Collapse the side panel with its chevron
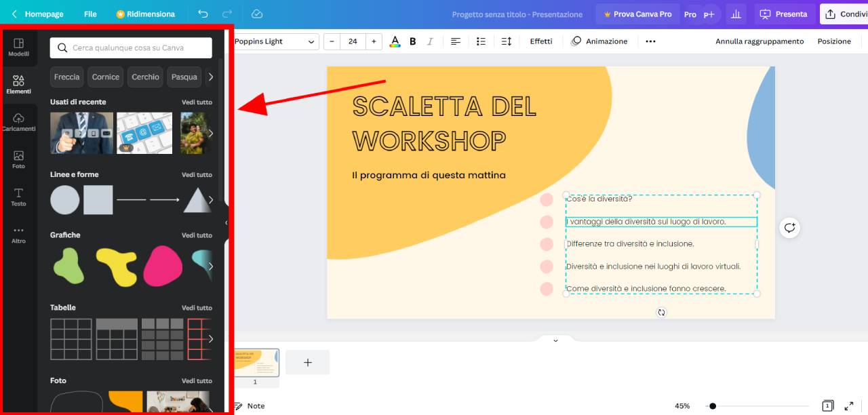This screenshot has width=868, height=415. 226,222
